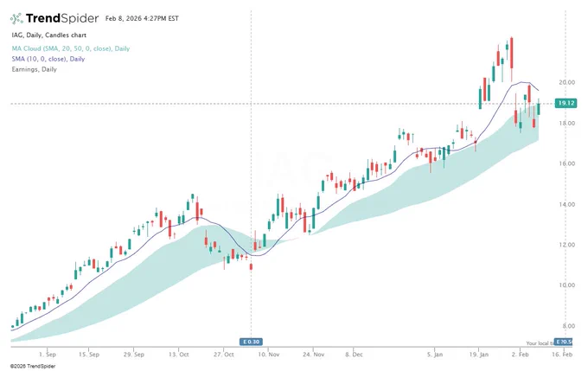Click the ©2026 TrendSpider copyright text

(x=33, y=366)
